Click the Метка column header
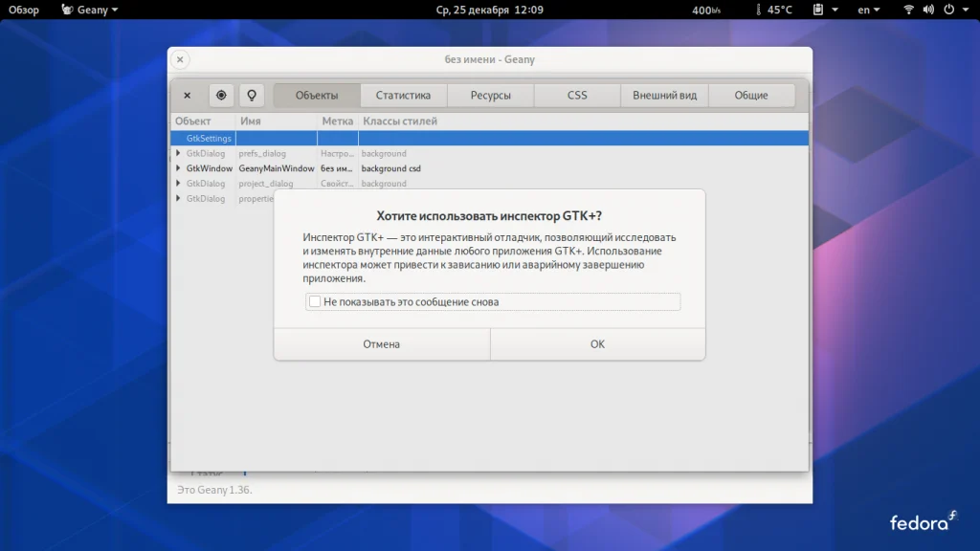980x551 pixels. tap(338, 121)
